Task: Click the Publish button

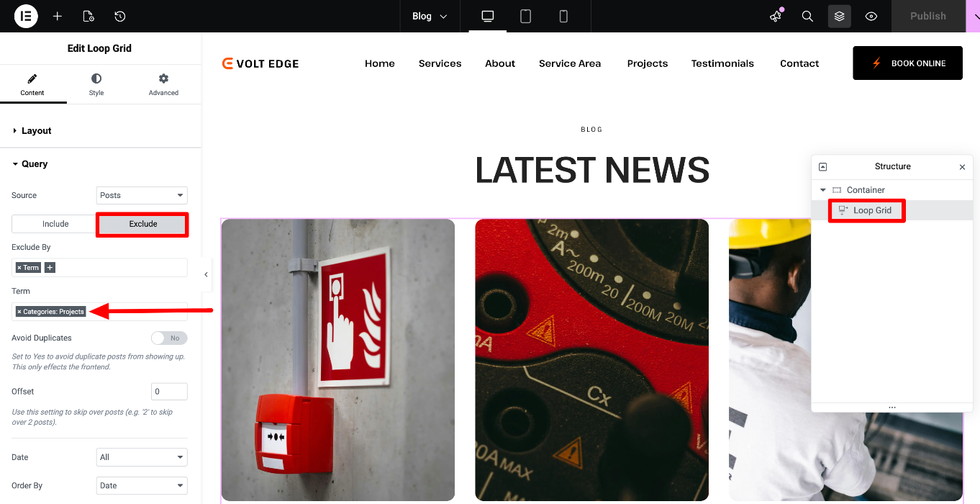Action: click(x=927, y=16)
